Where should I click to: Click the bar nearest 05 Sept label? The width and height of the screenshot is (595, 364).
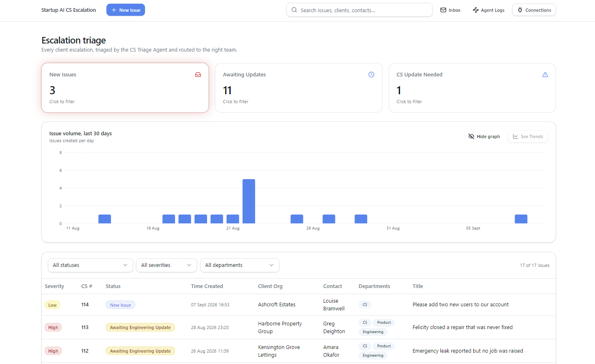[x=521, y=219]
